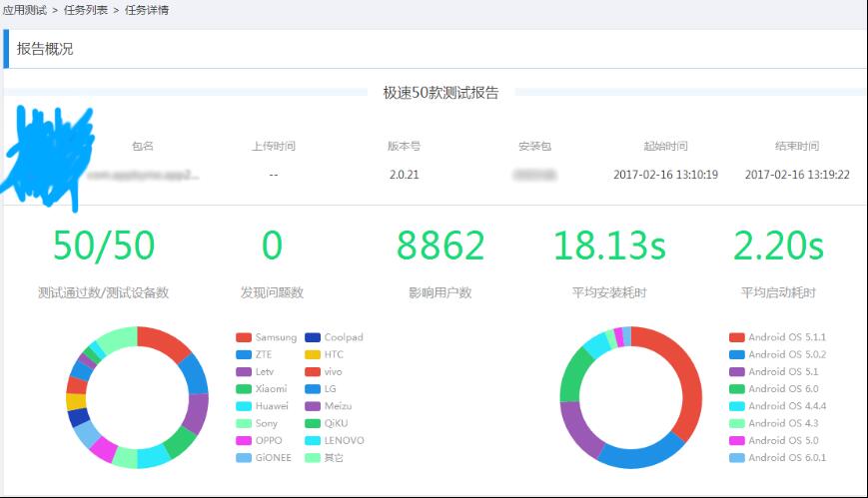Open the 任务列表 breadcrumb link
868x498 pixels.
tap(87, 10)
